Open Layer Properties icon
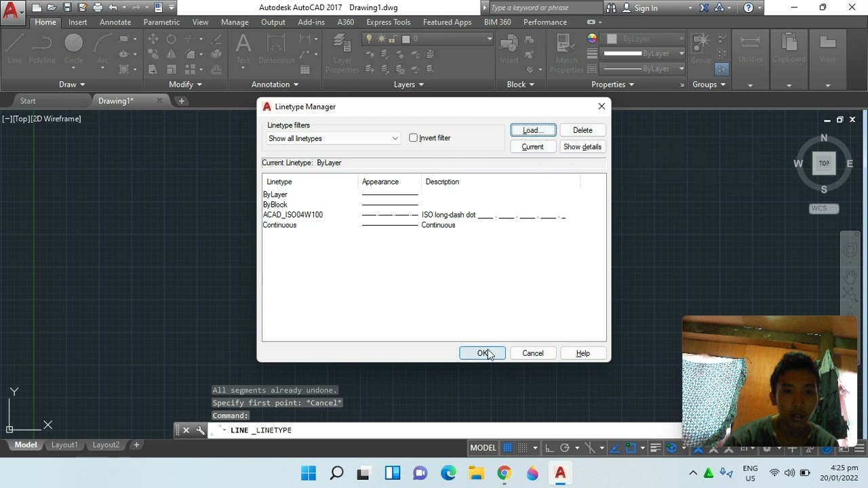 pyautogui.click(x=342, y=53)
